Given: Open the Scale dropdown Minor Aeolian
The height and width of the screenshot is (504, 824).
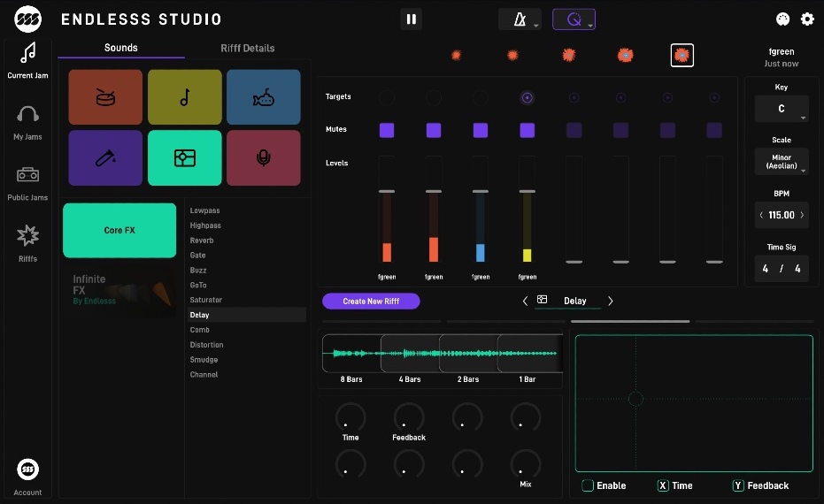Looking at the screenshot, I should [x=782, y=162].
